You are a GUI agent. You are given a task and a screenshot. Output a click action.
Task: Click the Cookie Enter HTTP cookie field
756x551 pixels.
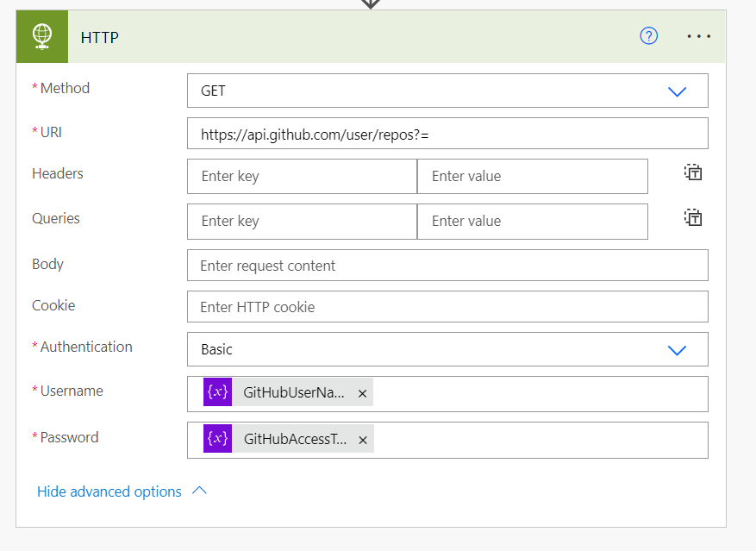point(447,306)
